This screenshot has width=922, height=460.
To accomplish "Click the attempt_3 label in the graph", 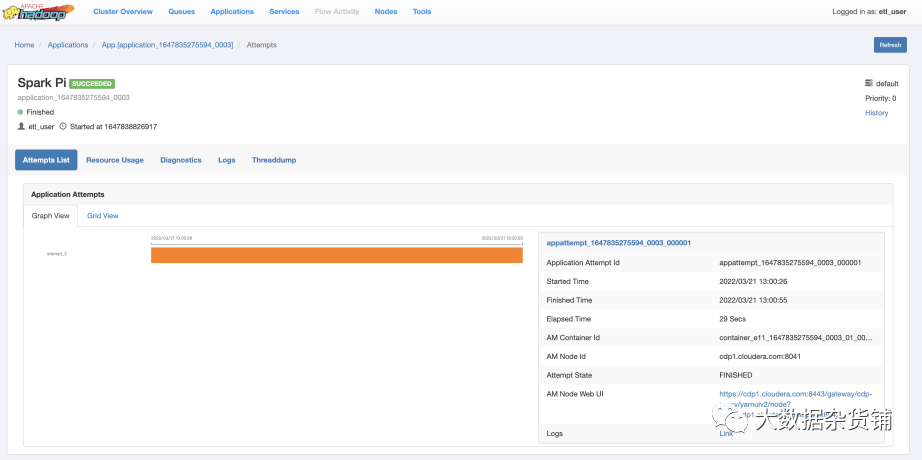I will [x=56, y=254].
